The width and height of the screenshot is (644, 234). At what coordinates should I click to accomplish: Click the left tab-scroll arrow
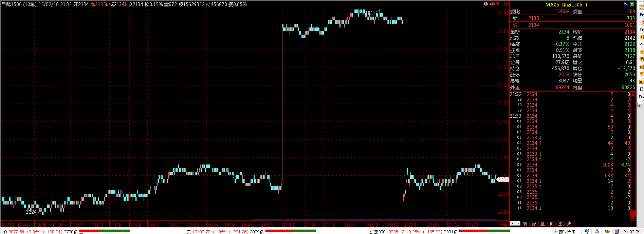[513, 223]
